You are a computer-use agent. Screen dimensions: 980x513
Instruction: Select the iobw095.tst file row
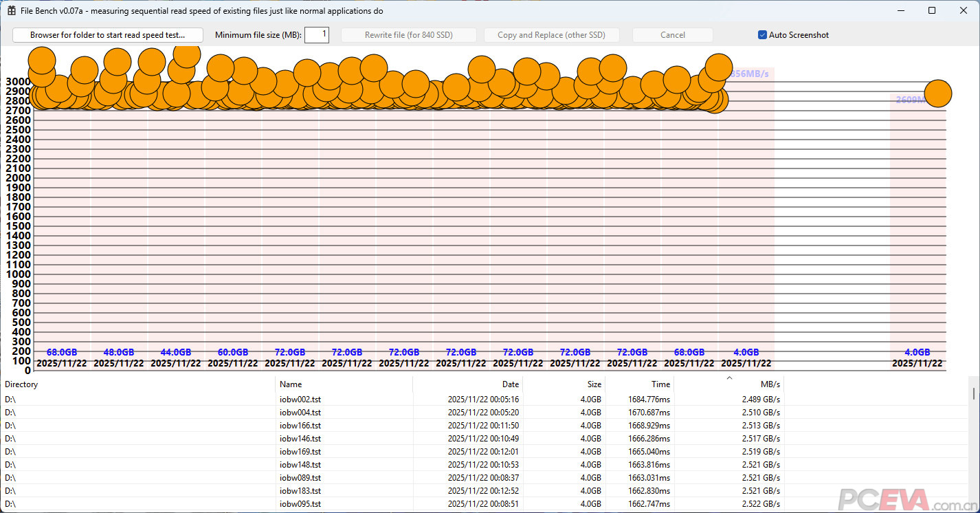click(300, 504)
